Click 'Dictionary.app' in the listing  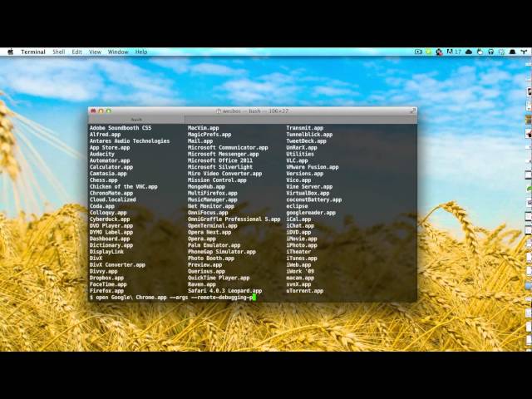tap(111, 245)
